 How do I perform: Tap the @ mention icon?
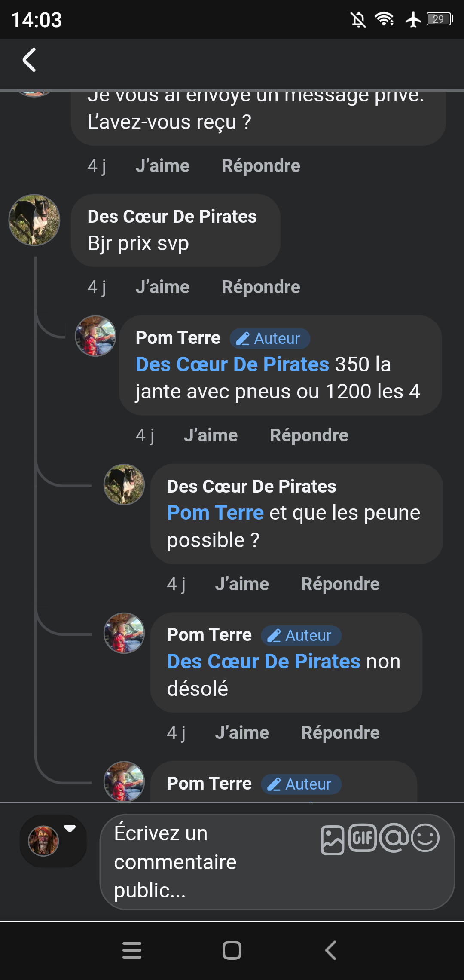pos(394,838)
